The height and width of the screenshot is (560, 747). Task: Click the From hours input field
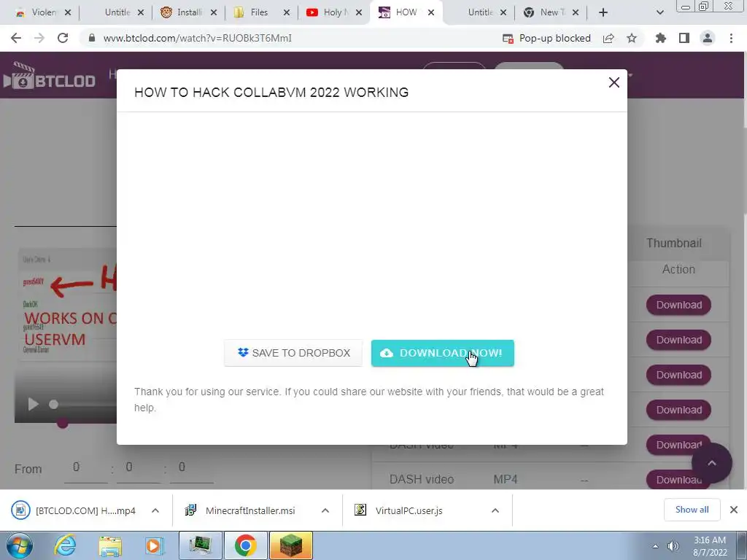click(x=86, y=468)
